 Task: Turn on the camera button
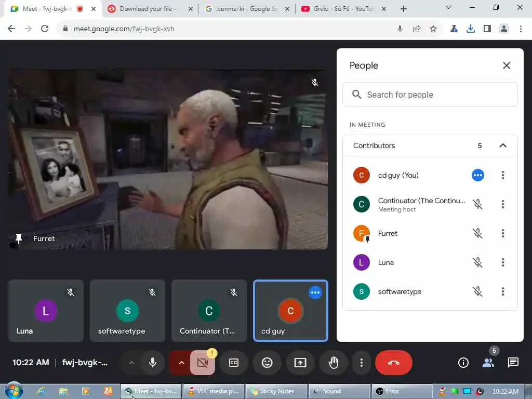click(x=202, y=363)
